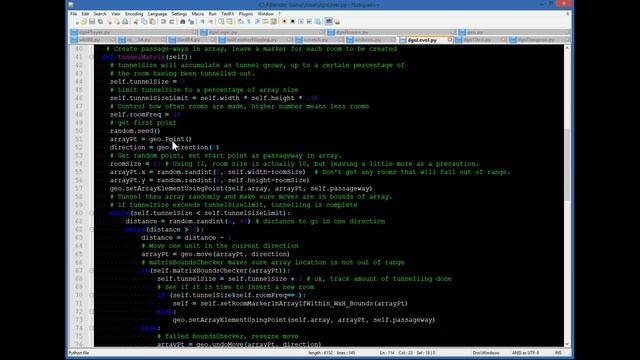Click "Dos\Windows" in the status bar
Screen dimensions: 640x360
coord(486,353)
